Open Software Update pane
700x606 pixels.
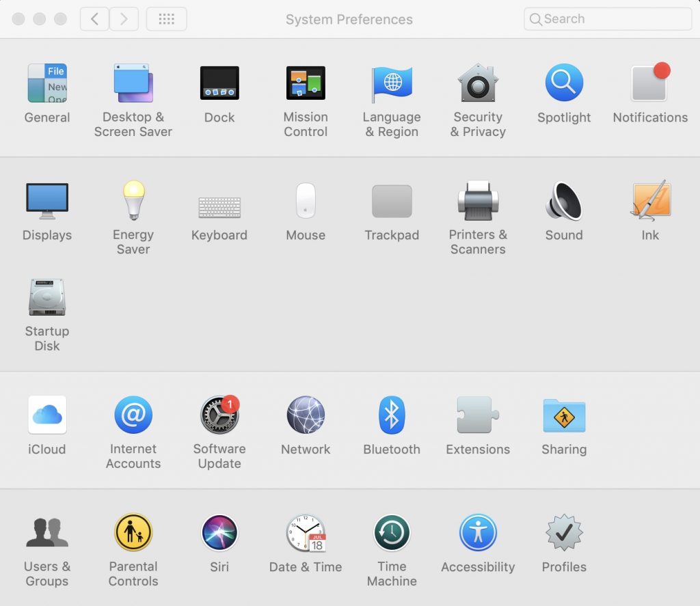click(219, 415)
